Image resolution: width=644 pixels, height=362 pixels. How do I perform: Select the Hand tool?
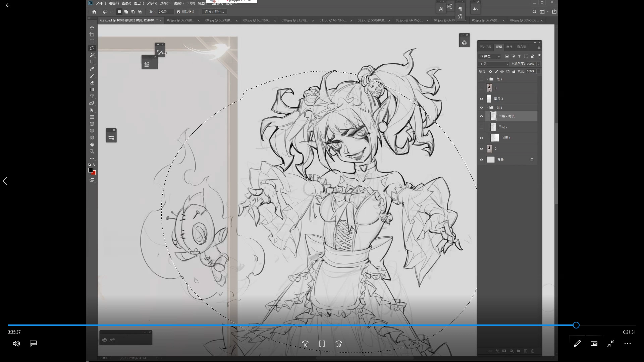[92, 144]
